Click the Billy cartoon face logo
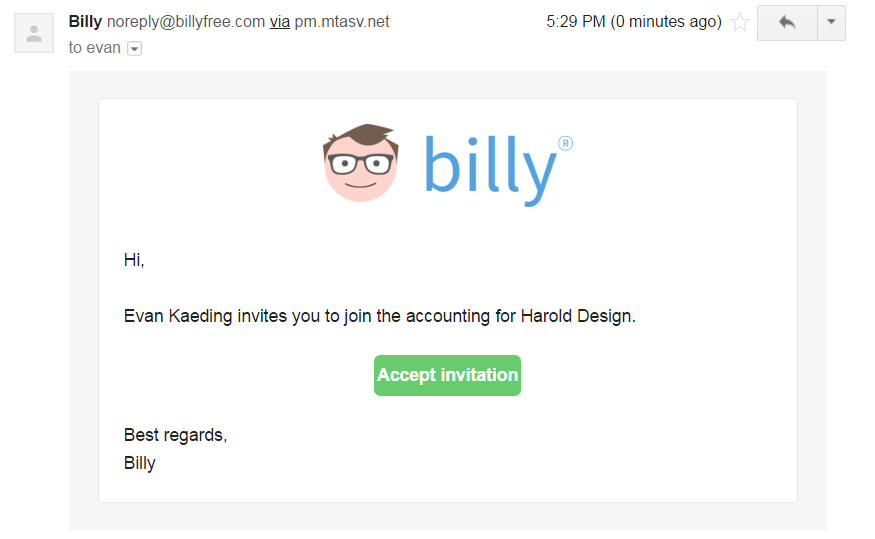Image resolution: width=875 pixels, height=539 pixels. (361, 163)
